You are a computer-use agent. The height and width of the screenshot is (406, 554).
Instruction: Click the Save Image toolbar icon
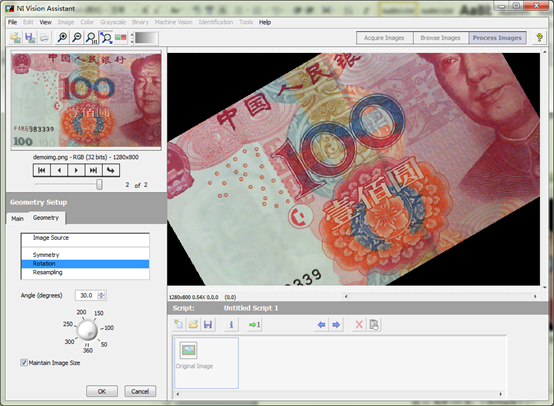click(x=30, y=37)
